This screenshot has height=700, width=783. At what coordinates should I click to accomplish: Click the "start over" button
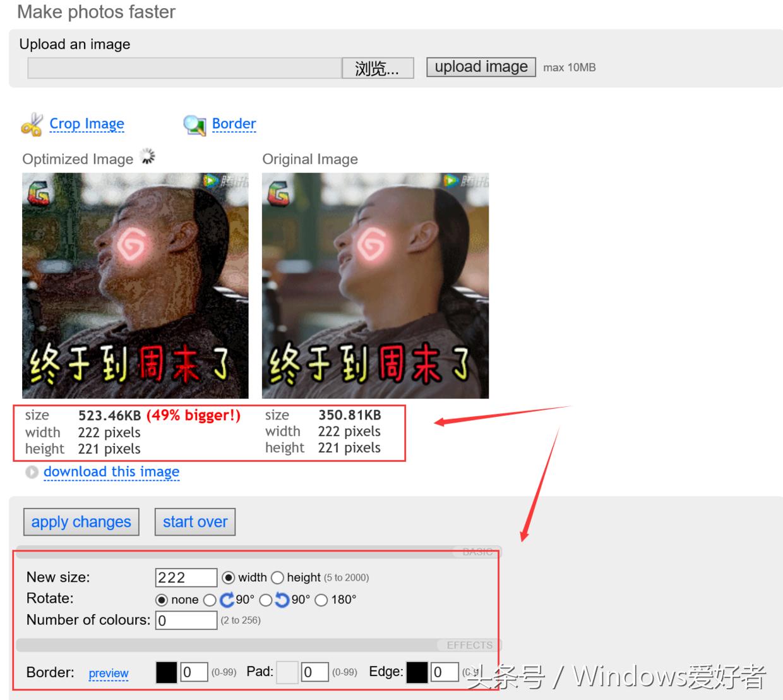tap(194, 522)
